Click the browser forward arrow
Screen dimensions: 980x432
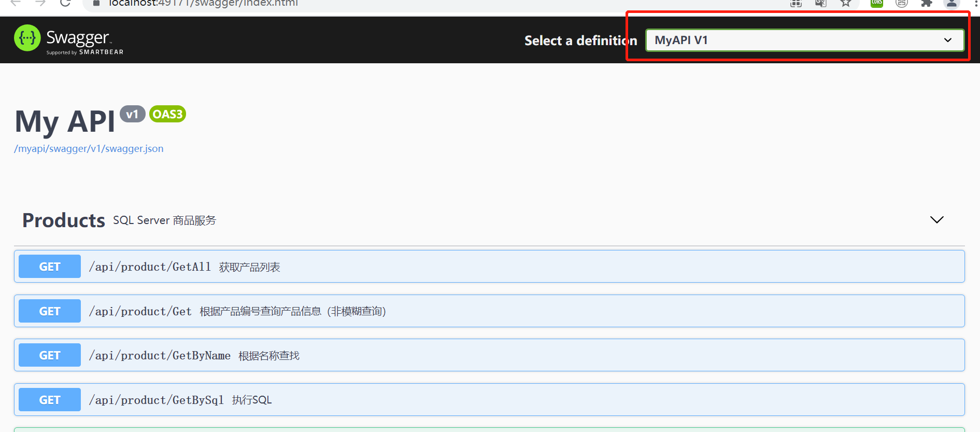coord(40,3)
